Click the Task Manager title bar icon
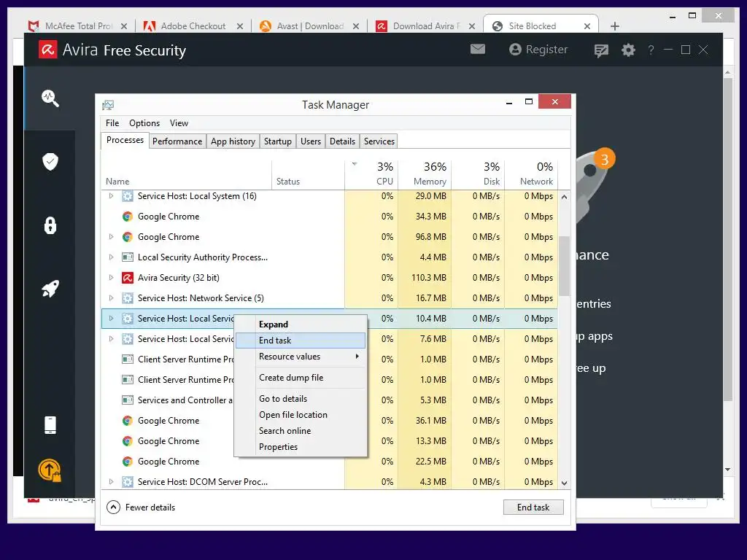The image size is (747, 560). point(108,105)
